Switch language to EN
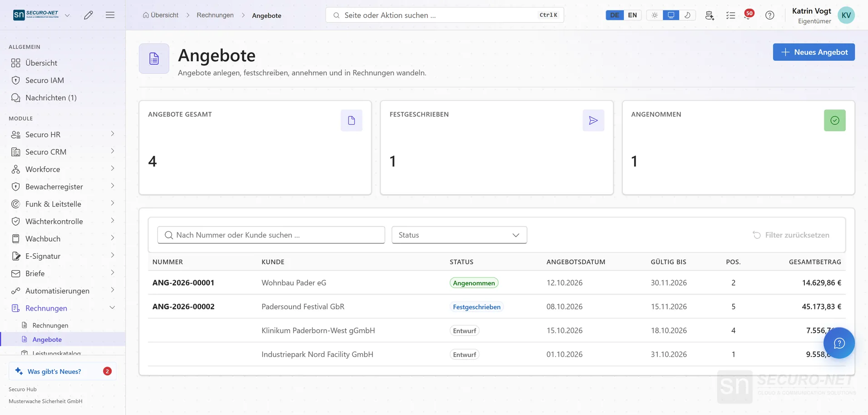This screenshot has width=868, height=415. point(632,15)
